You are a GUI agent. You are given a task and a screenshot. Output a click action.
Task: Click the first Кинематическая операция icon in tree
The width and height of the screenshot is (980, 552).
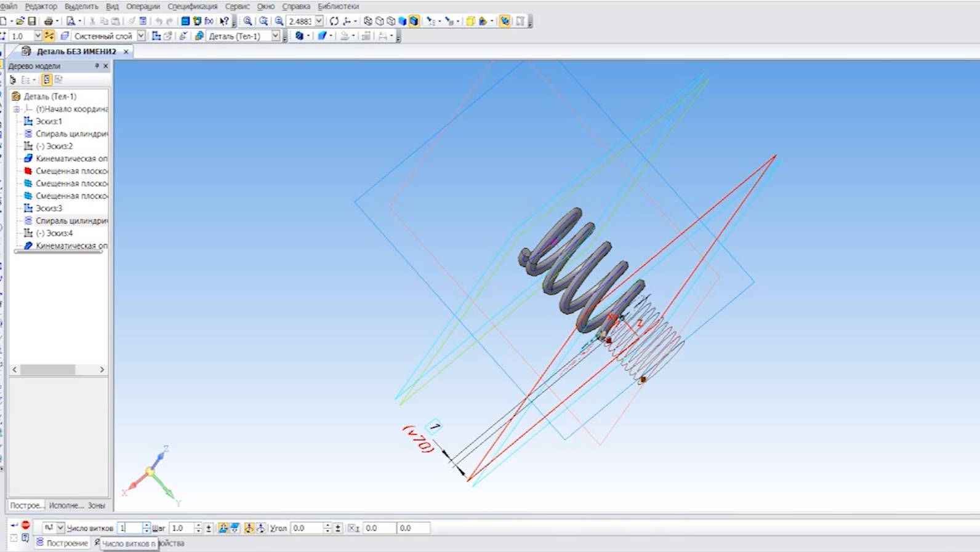(x=28, y=158)
